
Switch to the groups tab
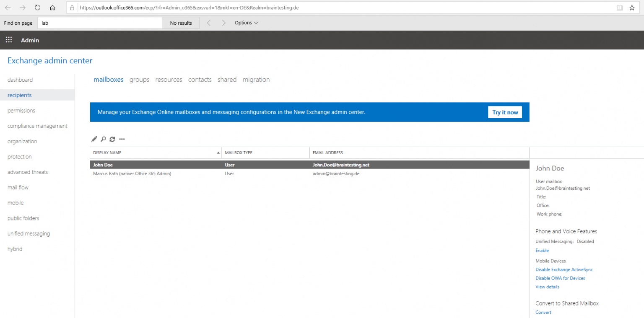[139, 80]
